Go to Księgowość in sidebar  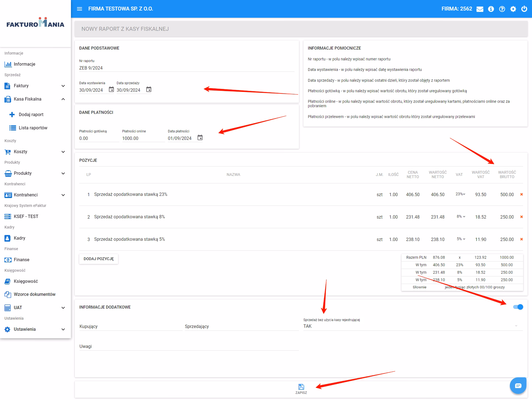[x=26, y=281]
